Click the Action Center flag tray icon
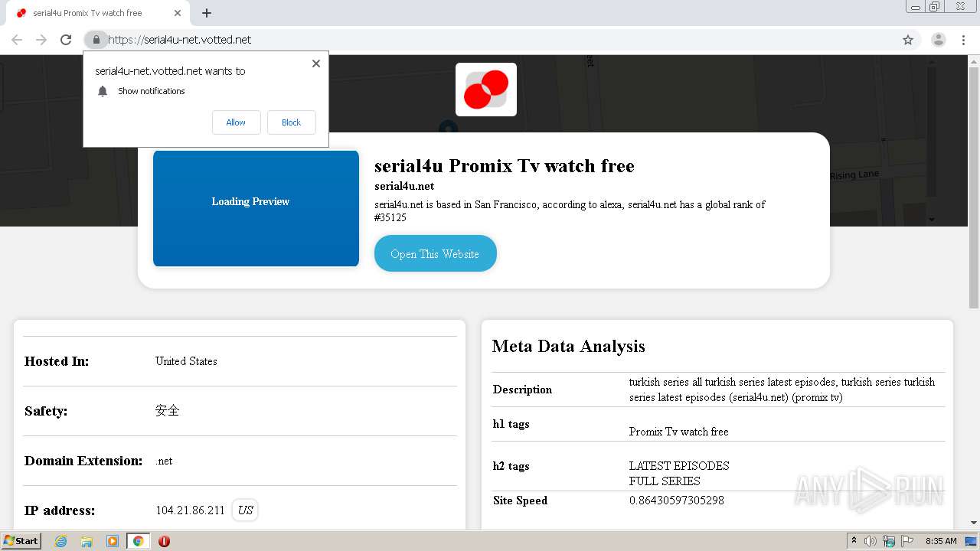 [907, 541]
